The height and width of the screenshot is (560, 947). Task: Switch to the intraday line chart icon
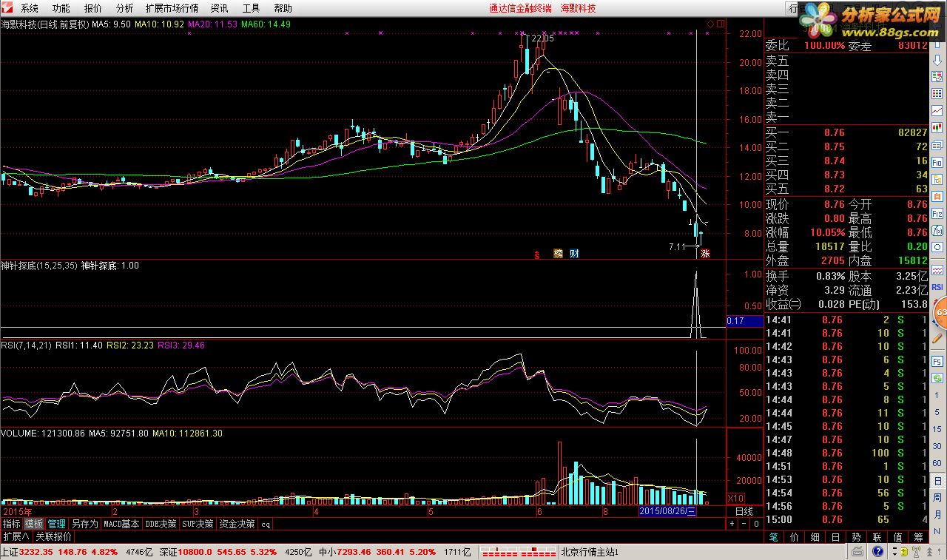click(x=937, y=110)
